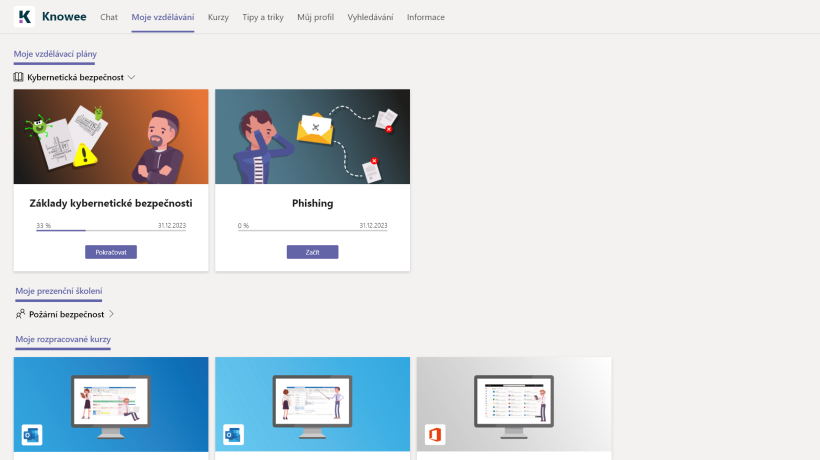This screenshot has width=820, height=460.
Task: Click the 33 % progress bar
Action: click(111, 231)
